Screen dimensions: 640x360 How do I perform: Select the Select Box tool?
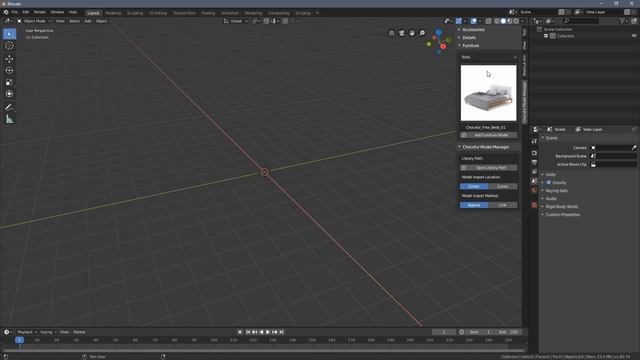[x=9, y=34]
